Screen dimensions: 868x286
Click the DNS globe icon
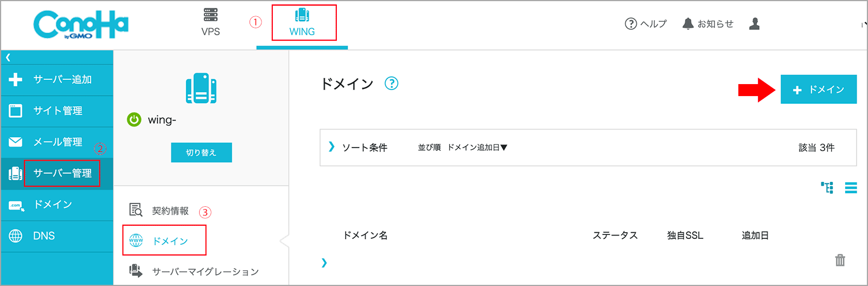point(16,236)
